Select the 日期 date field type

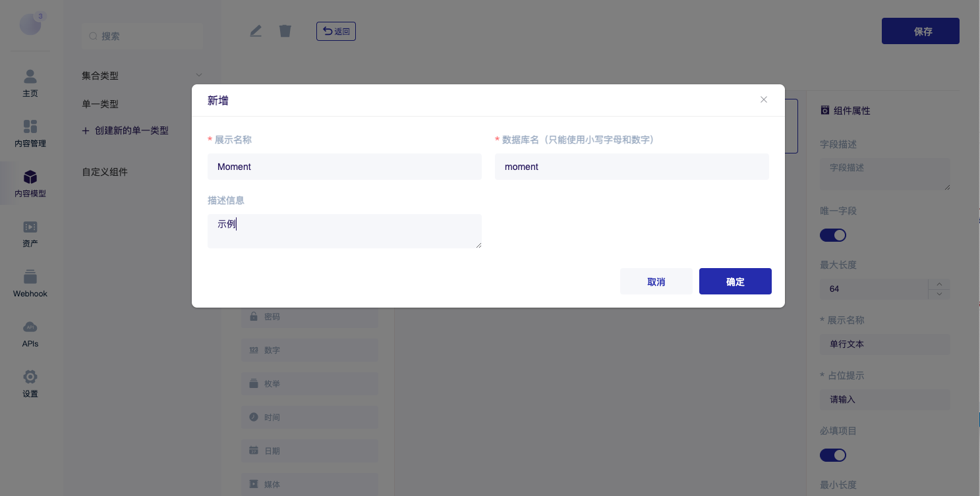(x=310, y=451)
